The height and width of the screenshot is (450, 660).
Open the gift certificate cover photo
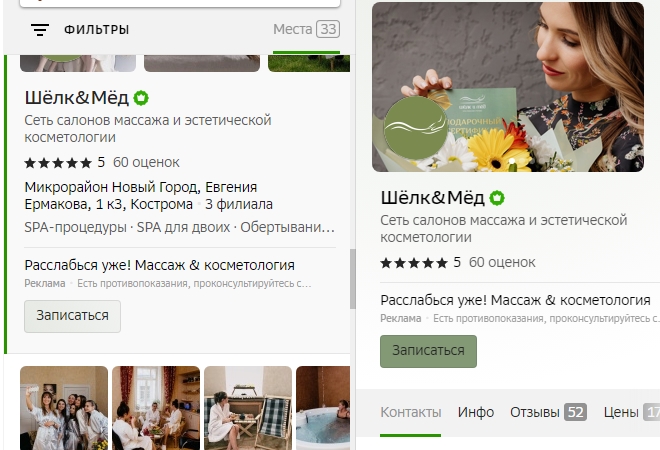pyautogui.click(x=508, y=87)
